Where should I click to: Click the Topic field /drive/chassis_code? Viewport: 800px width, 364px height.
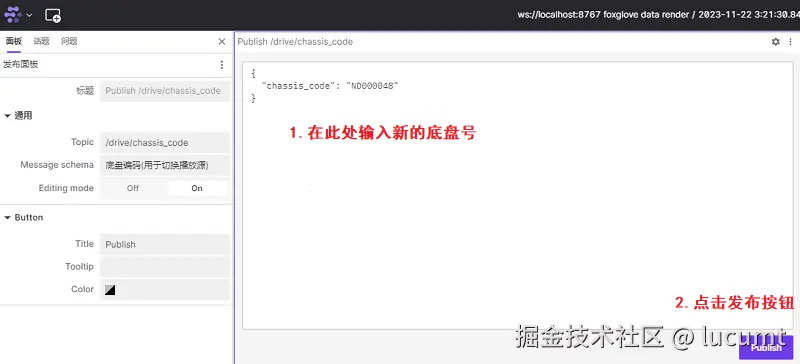pyautogui.click(x=165, y=142)
